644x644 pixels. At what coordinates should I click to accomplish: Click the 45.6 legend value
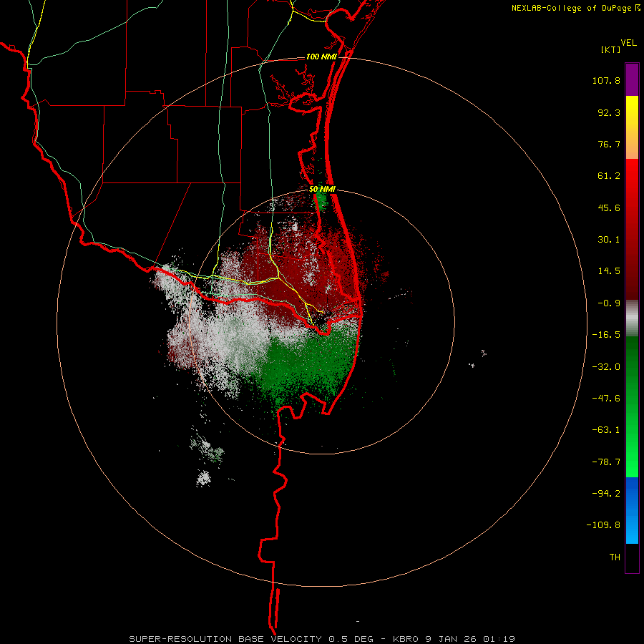click(x=609, y=208)
